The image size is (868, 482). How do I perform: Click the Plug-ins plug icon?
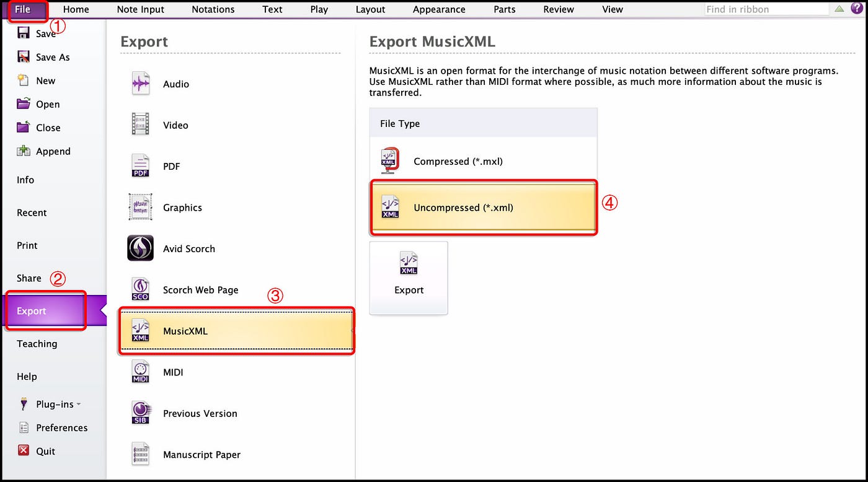(x=24, y=404)
